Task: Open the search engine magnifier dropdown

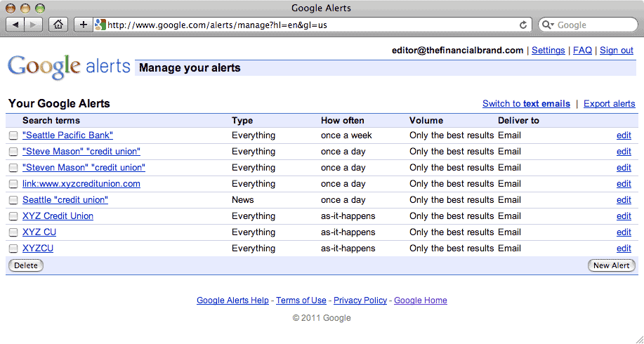Action: (x=548, y=25)
